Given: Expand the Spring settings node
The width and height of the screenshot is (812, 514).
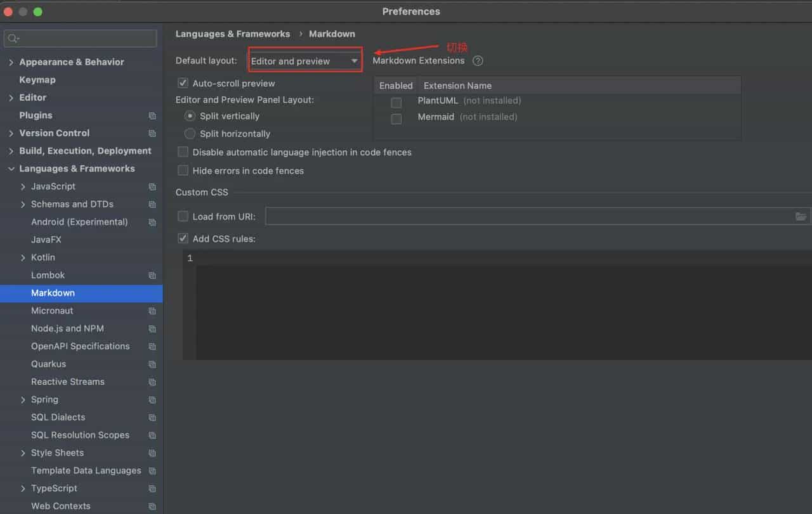Looking at the screenshot, I should click(23, 400).
